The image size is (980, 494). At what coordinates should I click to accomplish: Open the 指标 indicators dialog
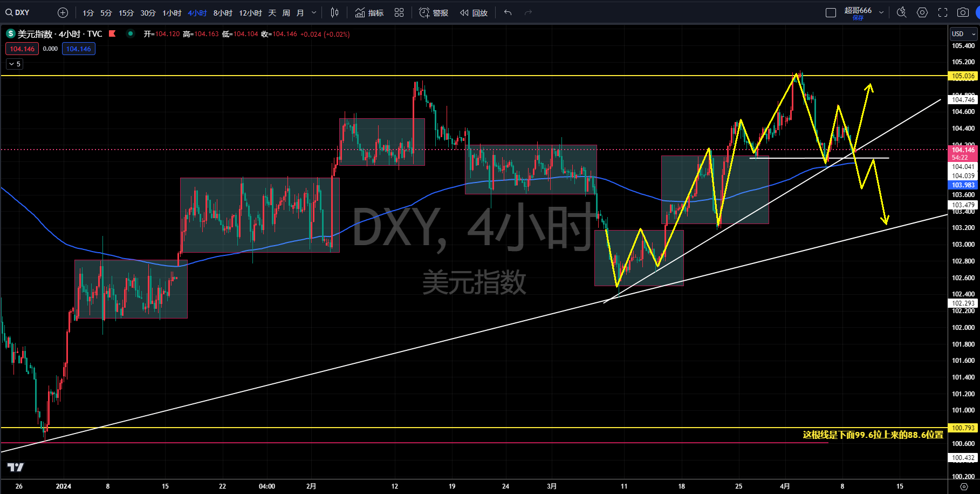pos(369,12)
